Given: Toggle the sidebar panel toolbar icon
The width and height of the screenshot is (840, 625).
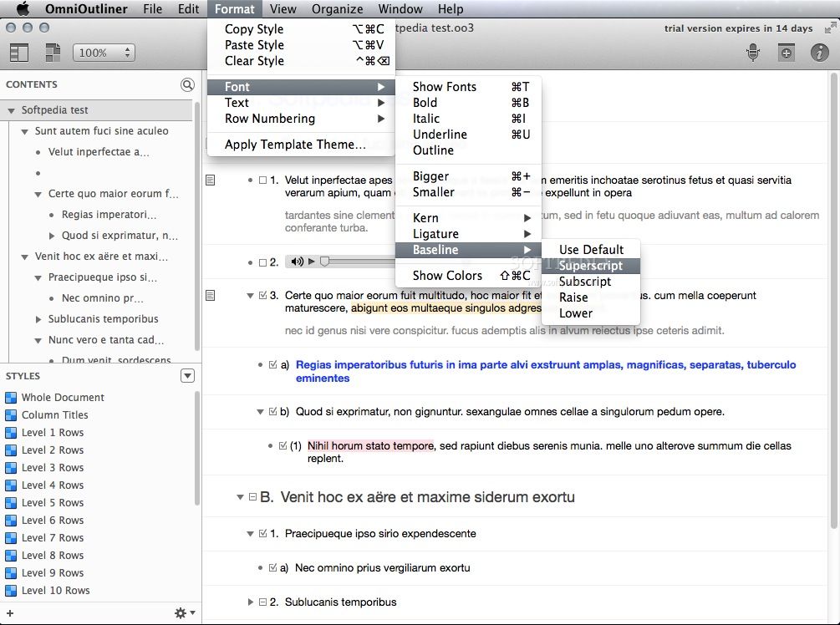Looking at the screenshot, I should pos(18,53).
